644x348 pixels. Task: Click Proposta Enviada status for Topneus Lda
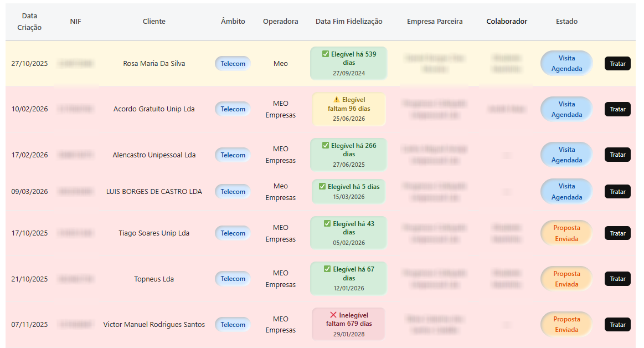[x=566, y=279]
